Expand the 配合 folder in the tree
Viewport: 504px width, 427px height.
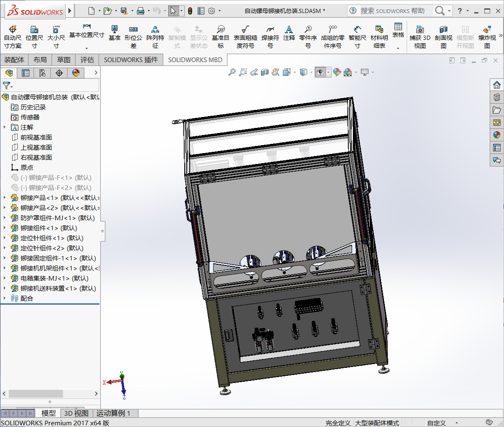(x=4, y=298)
